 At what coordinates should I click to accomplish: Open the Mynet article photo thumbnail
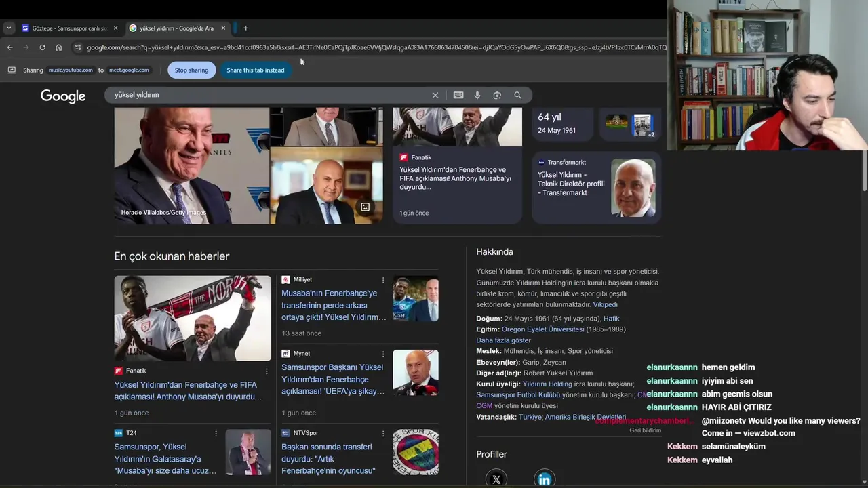pos(416,372)
